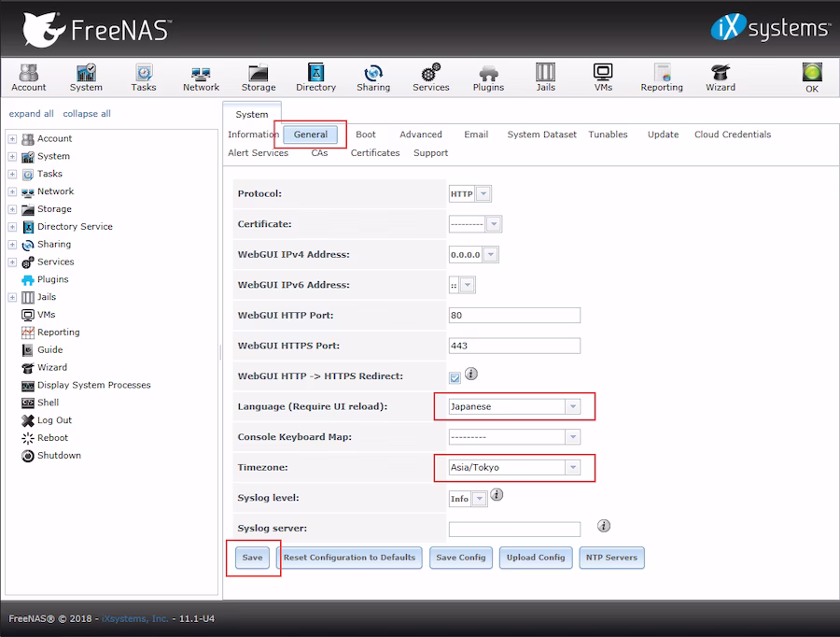
Task: Open the Account toolbar icon
Action: [29, 78]
